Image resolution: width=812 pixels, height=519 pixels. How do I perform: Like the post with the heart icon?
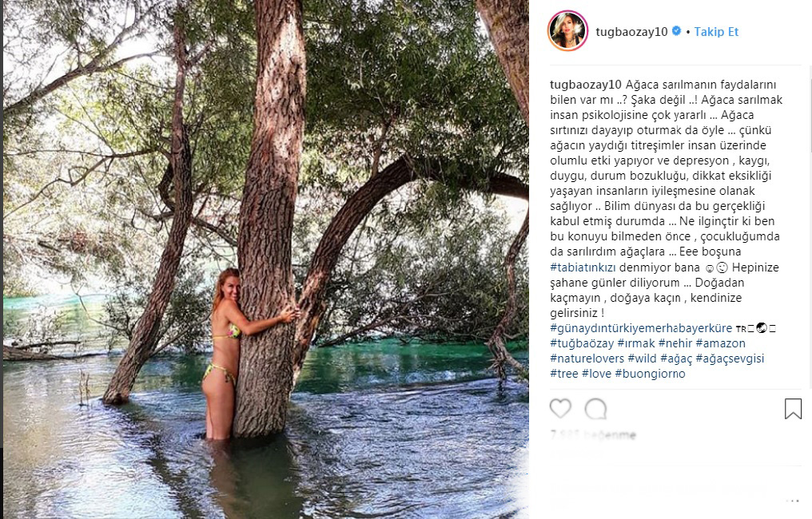click(560, 408)
